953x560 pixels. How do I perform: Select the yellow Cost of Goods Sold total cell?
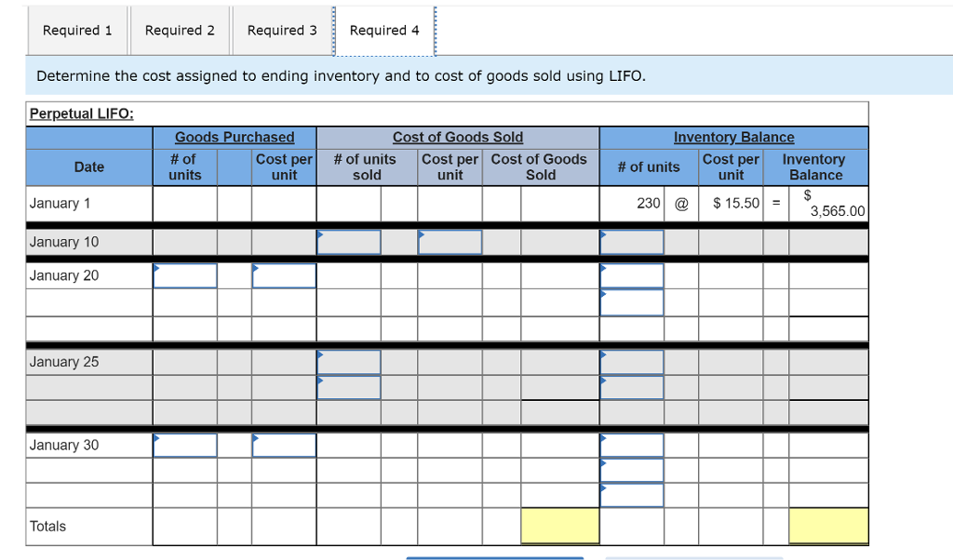click(x=559, y=526)
